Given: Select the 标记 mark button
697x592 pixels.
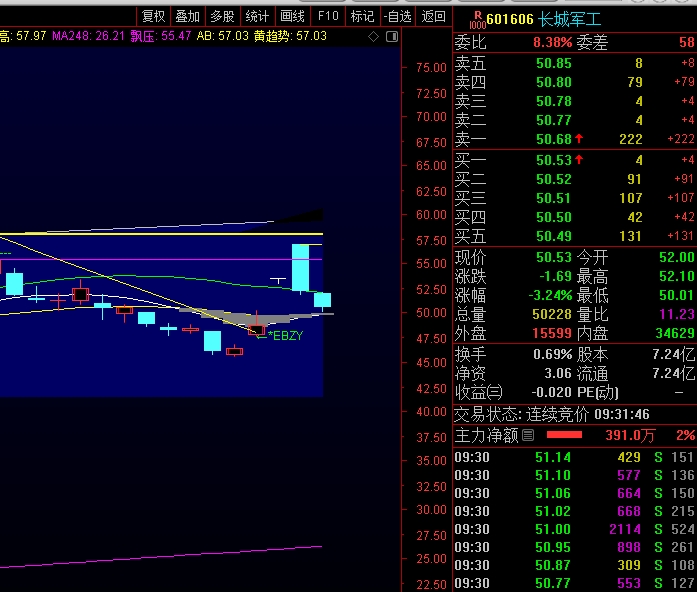Looking at the screenshot, I should tap(362, 16).
